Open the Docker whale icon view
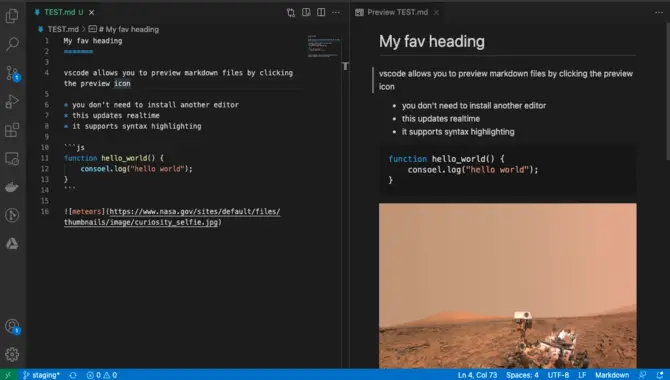The image size is (670, 380). coord(12,187)
